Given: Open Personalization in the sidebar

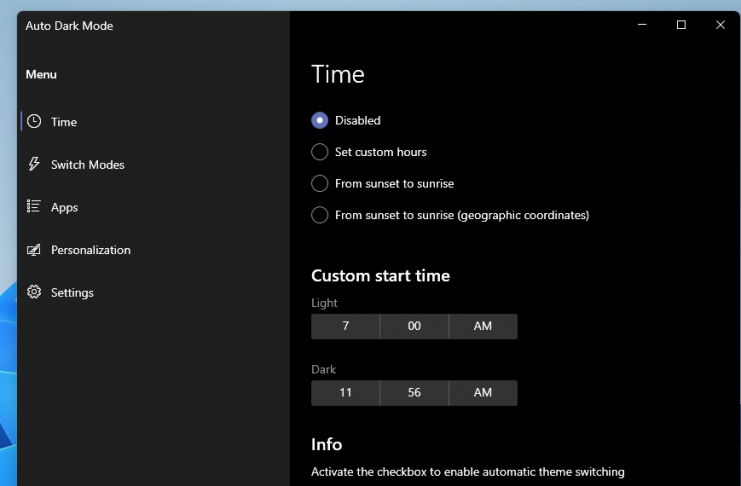Looking at the screenshot, I should point(154,250).
